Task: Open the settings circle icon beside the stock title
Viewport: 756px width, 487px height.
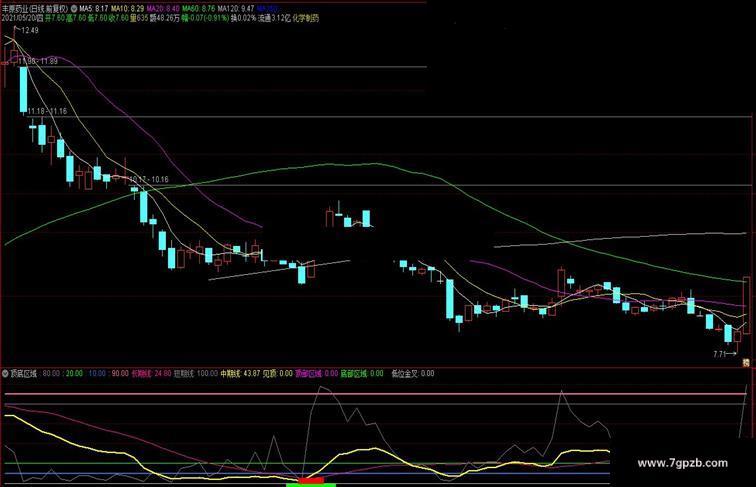Action: click(x=74, y=9)
